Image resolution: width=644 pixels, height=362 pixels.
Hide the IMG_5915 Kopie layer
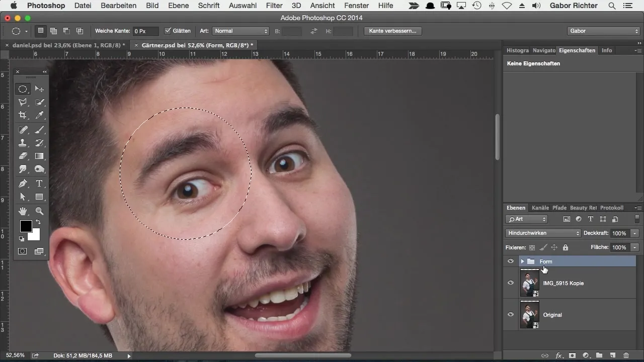[511, 283]
